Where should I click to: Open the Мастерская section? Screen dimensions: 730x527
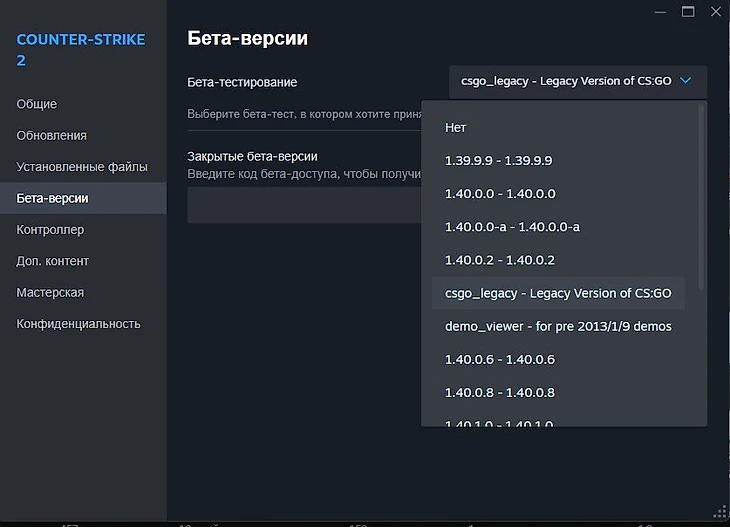(50, 293)
